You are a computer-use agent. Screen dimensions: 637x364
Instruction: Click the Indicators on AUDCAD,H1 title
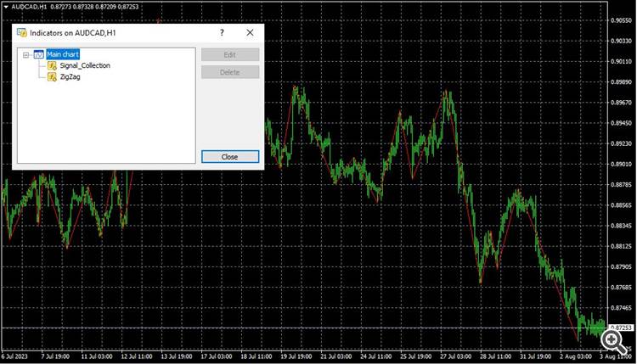coord(73,33)
